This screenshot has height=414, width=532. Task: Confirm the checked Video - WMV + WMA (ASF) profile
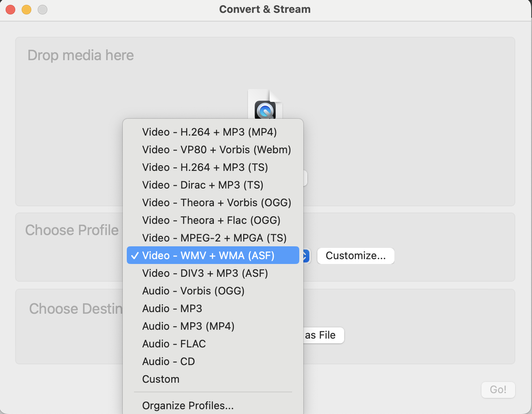pos(212,255)
